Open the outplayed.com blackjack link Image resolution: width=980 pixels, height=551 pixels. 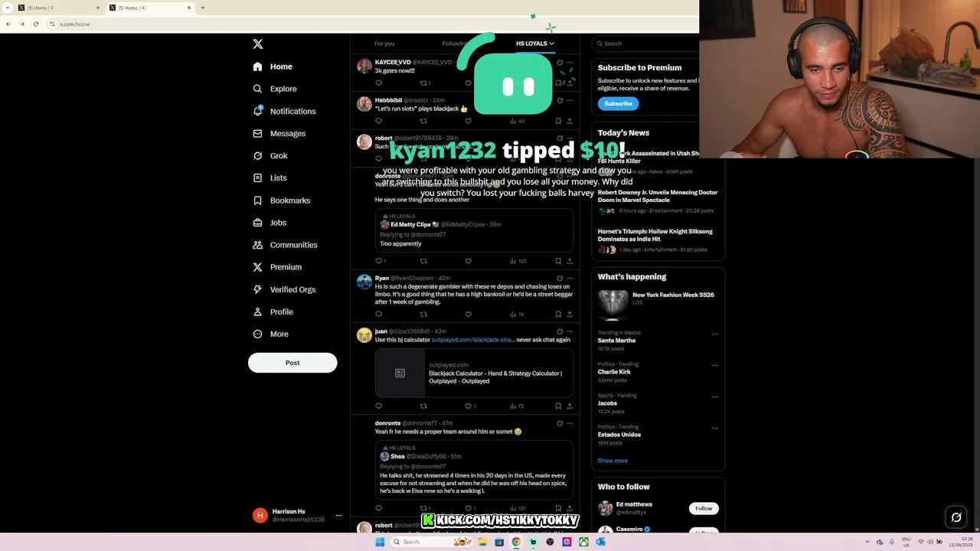pos(472,340)
